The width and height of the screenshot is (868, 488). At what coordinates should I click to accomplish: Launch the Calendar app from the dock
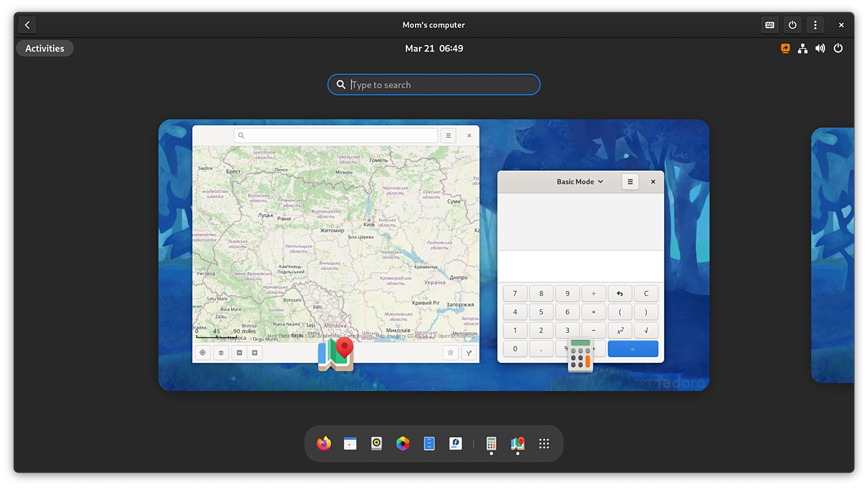click(x=350, y=444)
